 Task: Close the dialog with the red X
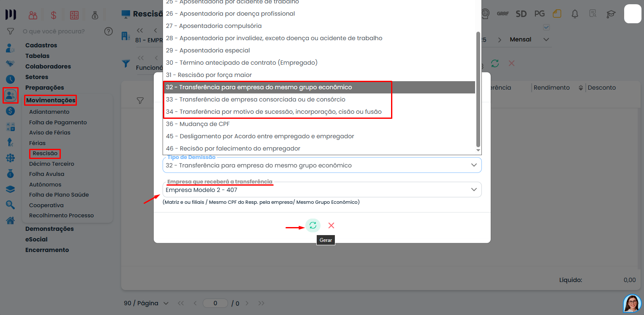click(331, 225)
